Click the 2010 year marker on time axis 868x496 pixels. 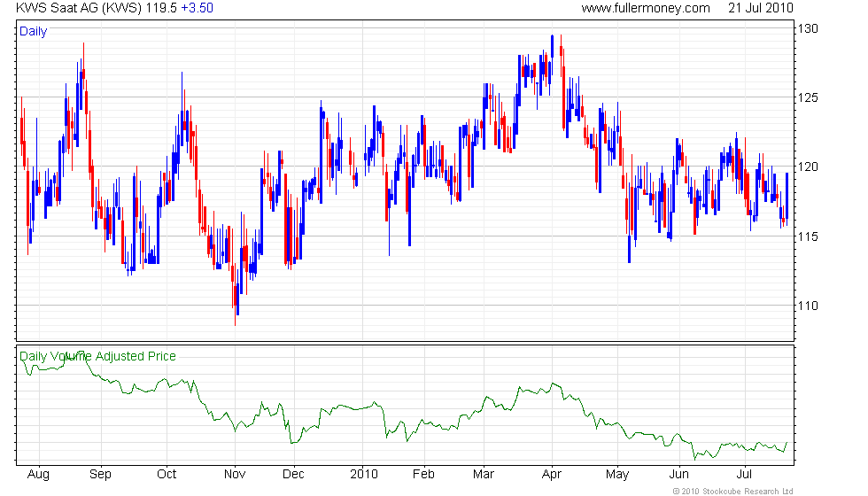click(x=364, y=475)
